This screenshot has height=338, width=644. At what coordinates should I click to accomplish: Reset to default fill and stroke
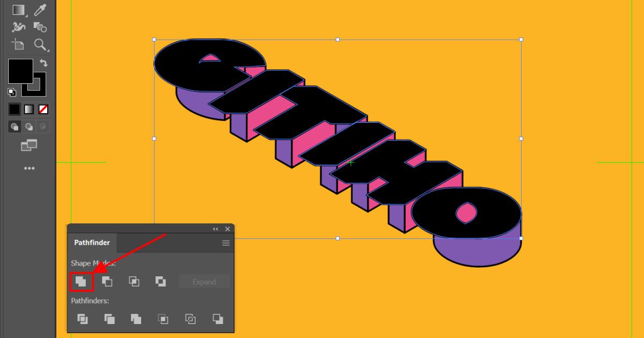[x=12, y=92]
